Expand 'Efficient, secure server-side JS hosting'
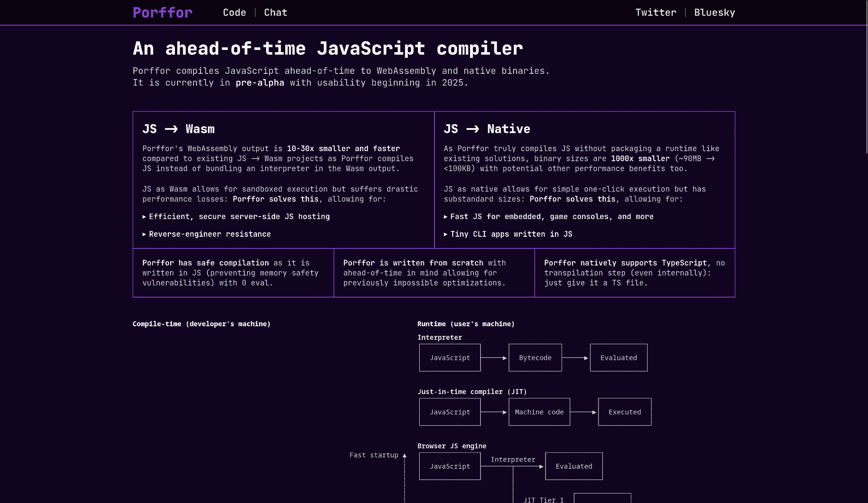 tap(236, 217)
